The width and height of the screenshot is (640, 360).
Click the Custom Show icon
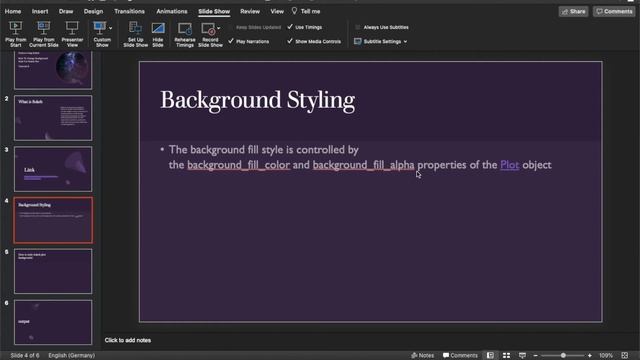[x=100, y=29]
